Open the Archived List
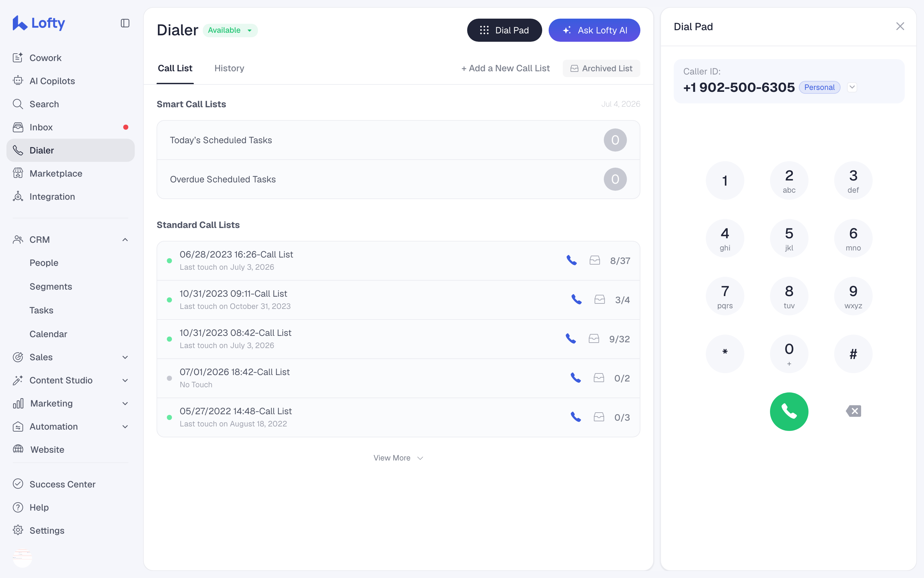This screenshot has height=578, width=924. click(x=601, y=68)
